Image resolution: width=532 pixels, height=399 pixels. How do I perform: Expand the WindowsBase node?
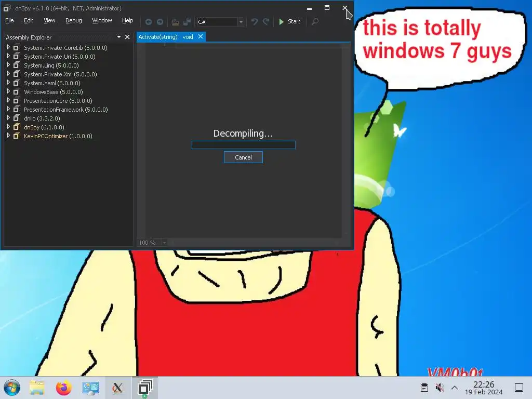(x=8, y=91)
